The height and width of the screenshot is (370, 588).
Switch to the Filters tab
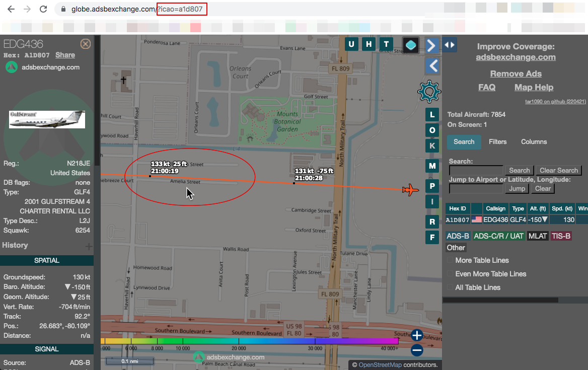[x=497, y=142]
